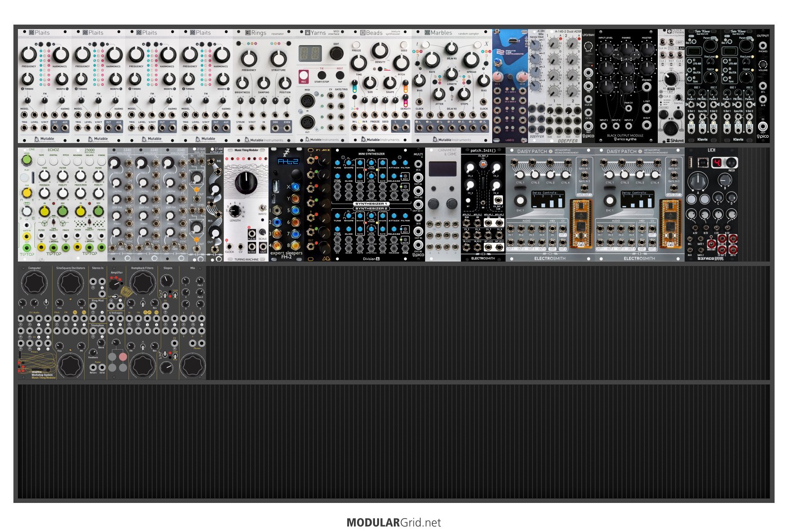Click the Marbles logo icon beside its title
This screenshot has width=788, height=532.
427,33
